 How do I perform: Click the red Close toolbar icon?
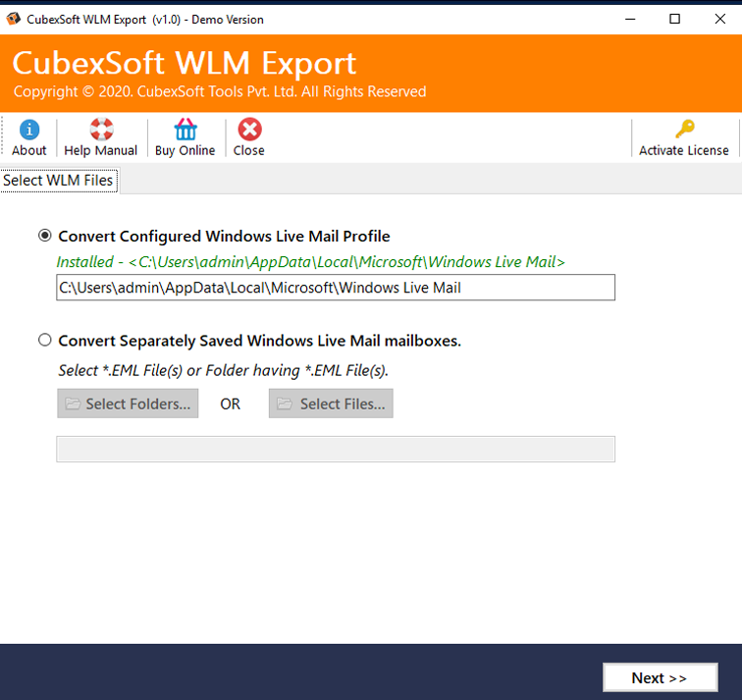249,130
